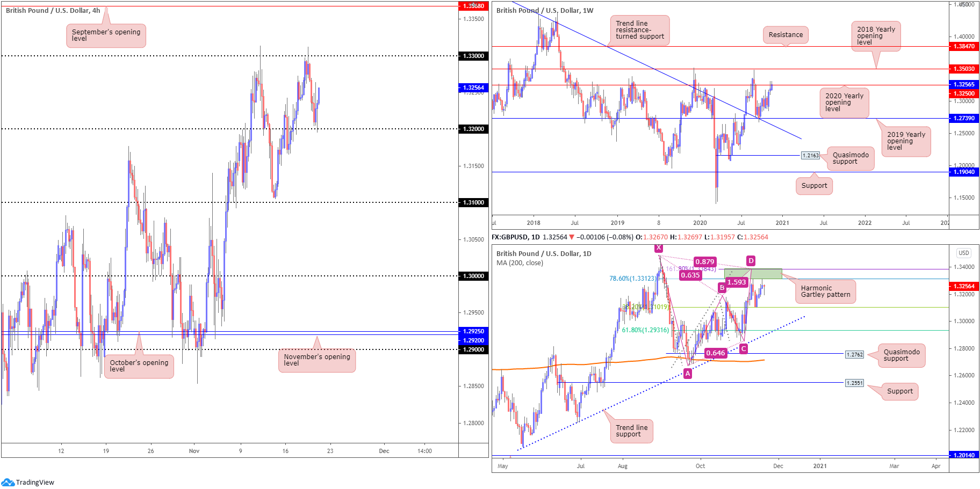Click the 2021 label on weekly time axis
The height and width of the screenshot is (489, 980).
(782, 223)
